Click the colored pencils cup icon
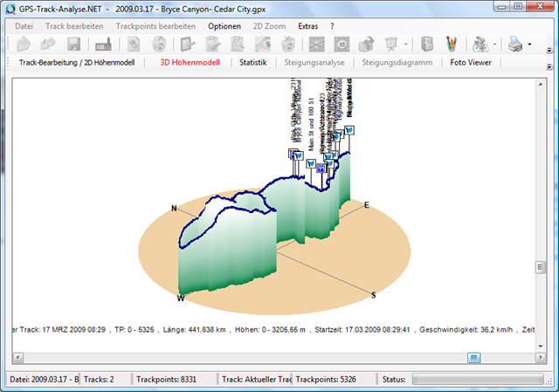Screen dimensions: 559x392 pyautogui.click(x=452, y=44)
